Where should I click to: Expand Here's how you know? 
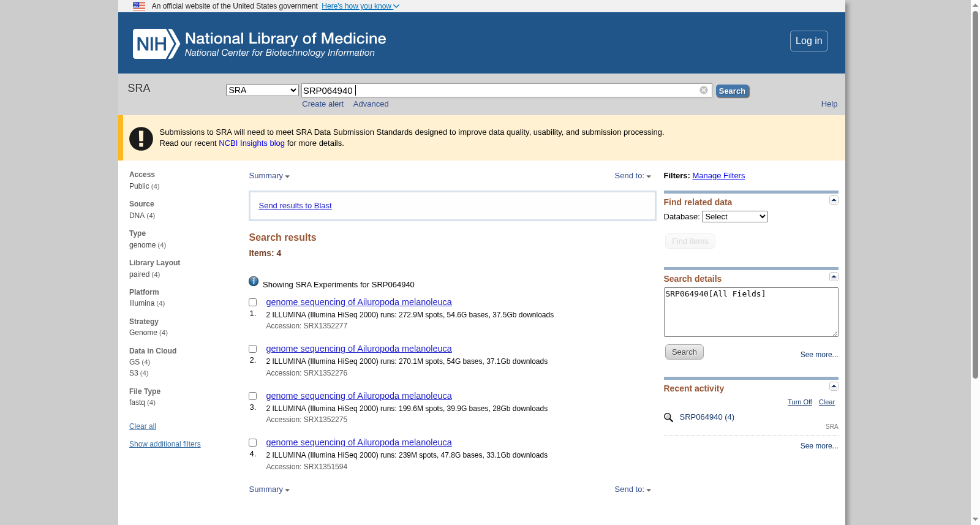(x=360, y=6)
